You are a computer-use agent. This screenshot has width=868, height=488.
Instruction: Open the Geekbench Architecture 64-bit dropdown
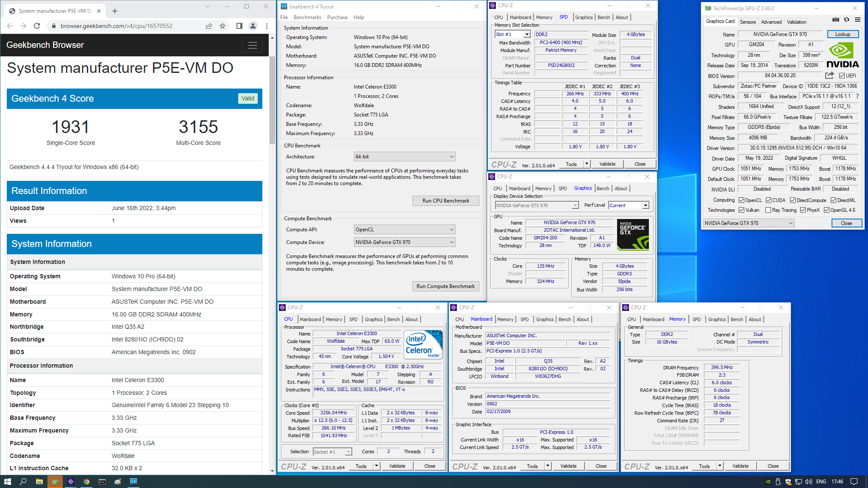405,157
